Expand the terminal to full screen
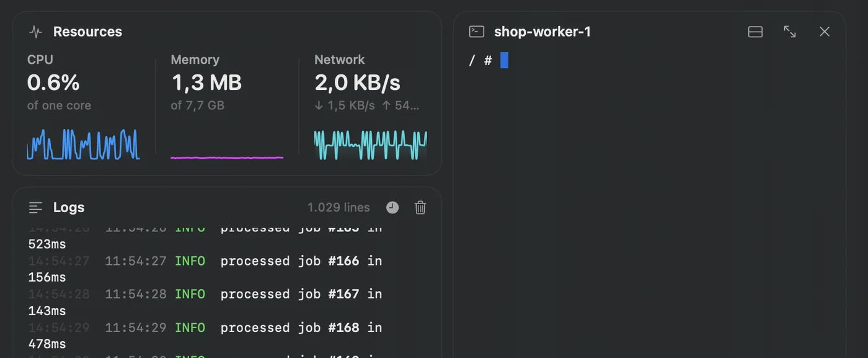This screenshot has height=358, width=868. point(790,32)
